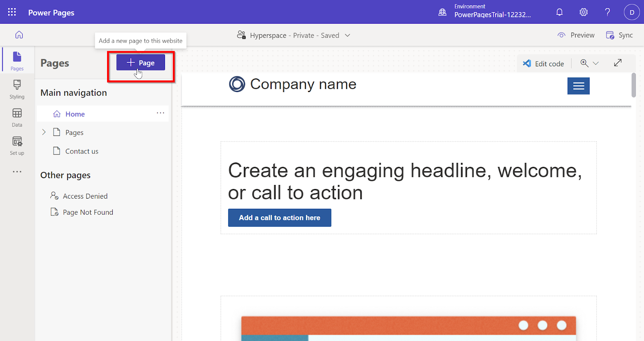The image size is (644, 341).
Task: Open the help question mark
Action: [x=607, y=12]
